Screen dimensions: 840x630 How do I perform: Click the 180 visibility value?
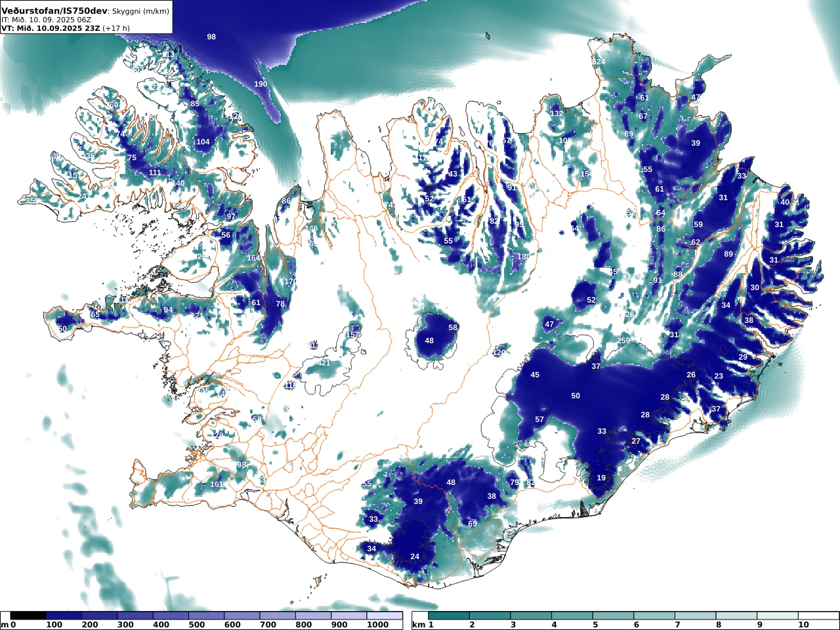(x=523, y=257)
